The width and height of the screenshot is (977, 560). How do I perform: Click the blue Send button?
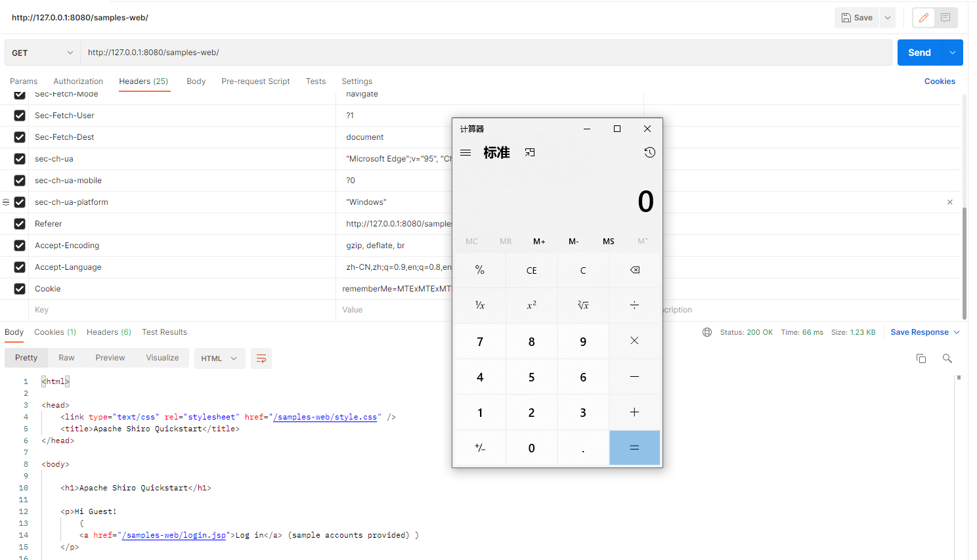[x=919, y=53]
